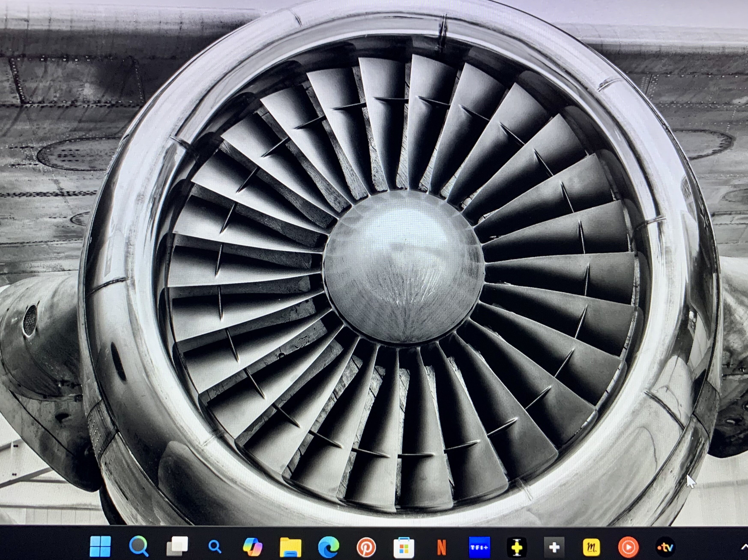The height and width of the screenshot is (560, 748).
Task: Open the Pinterest app
Action: tap(366, 547)
